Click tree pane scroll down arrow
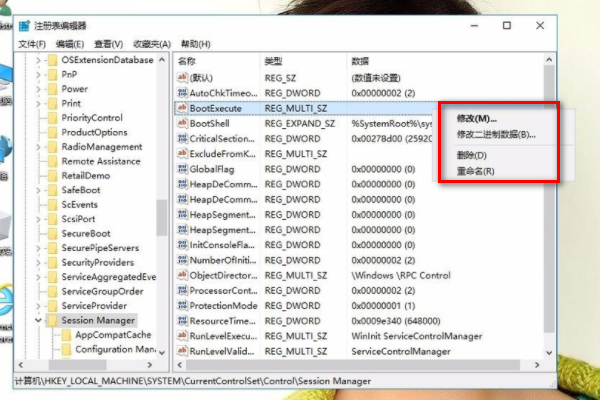 click(162, 353)
